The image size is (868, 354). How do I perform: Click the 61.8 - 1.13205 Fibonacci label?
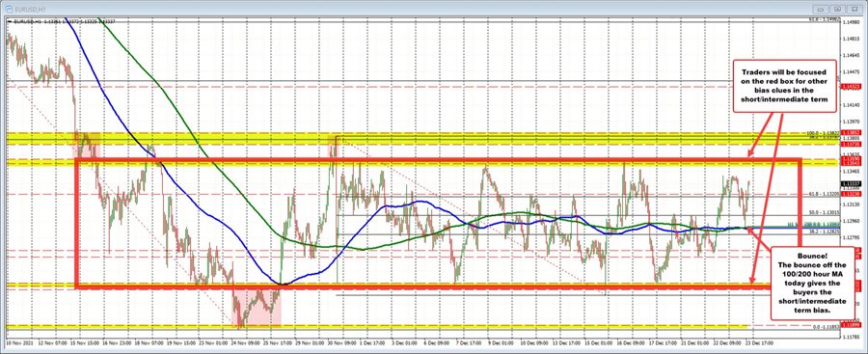pyautogui.click(x=825, y=195)
